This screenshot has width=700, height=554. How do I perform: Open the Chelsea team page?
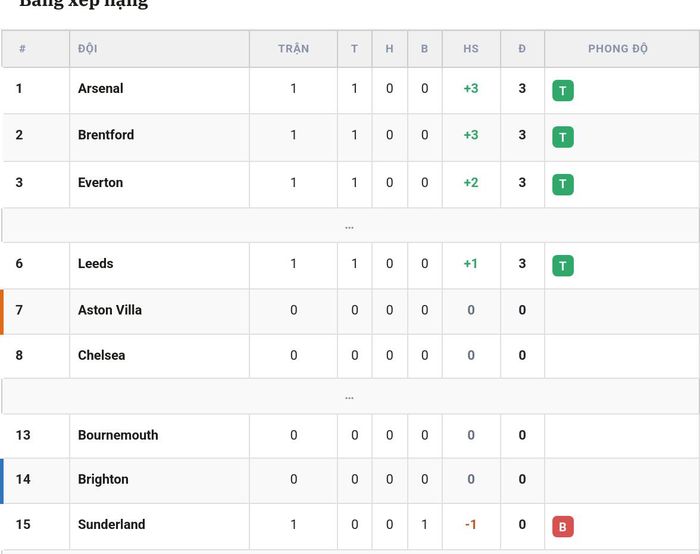coord(101,355)
